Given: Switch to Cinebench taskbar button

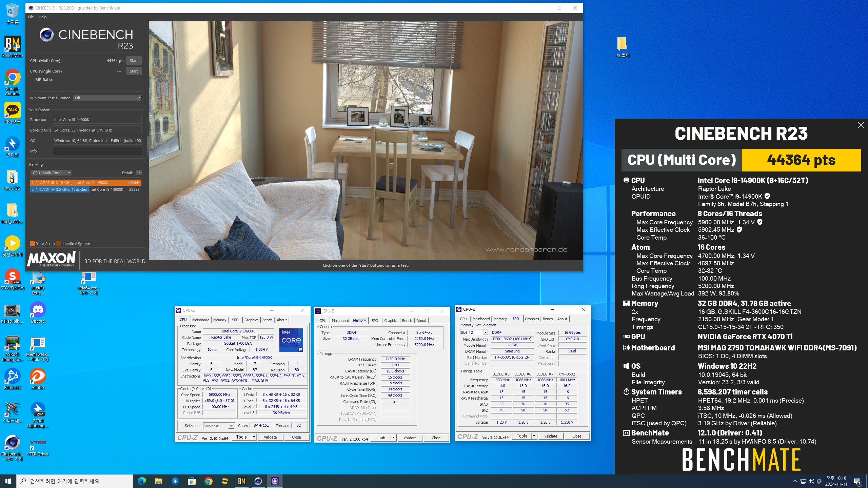Looking at the screenshot, I should [258, 481].
